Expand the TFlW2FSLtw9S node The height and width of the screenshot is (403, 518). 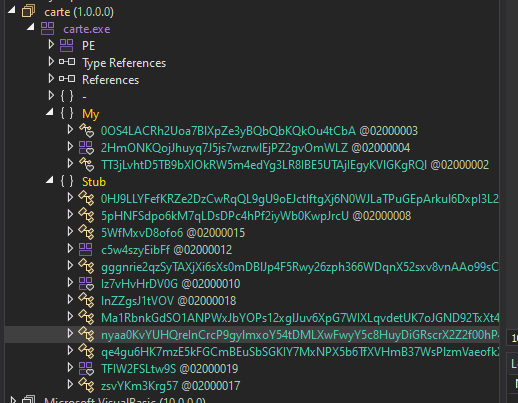tap(70, 367)
